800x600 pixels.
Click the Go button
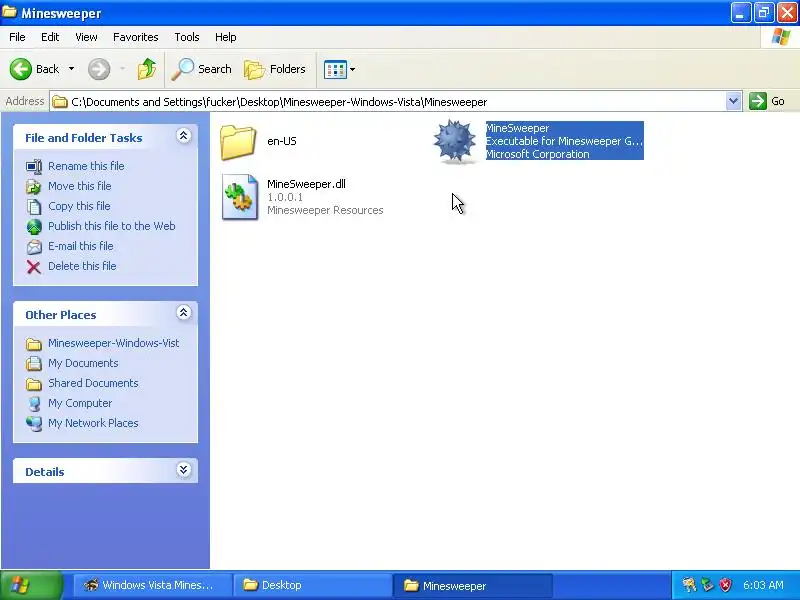point(767,101)
